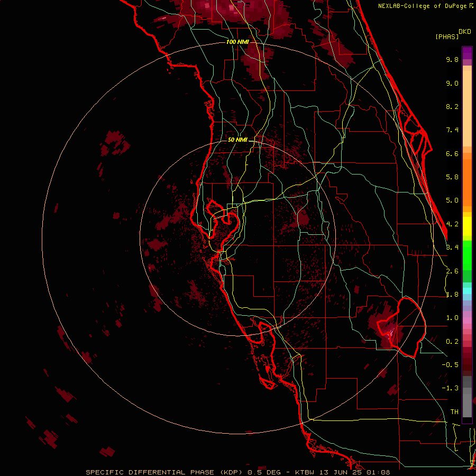Click the 100 NMI range ring label
476x476 pixels.
point(237,42)
